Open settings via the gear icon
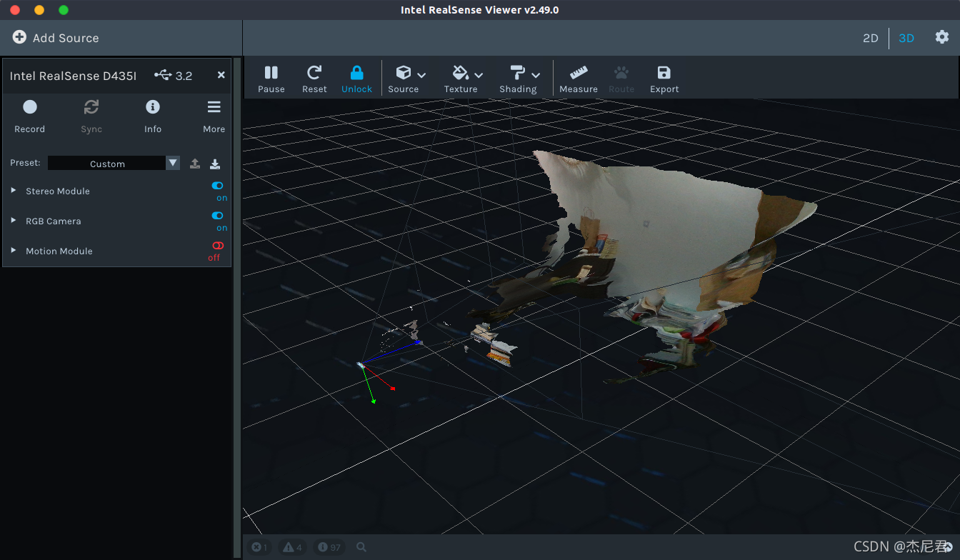This screenshot has width=960, height=560. click(x=942, y=37)
